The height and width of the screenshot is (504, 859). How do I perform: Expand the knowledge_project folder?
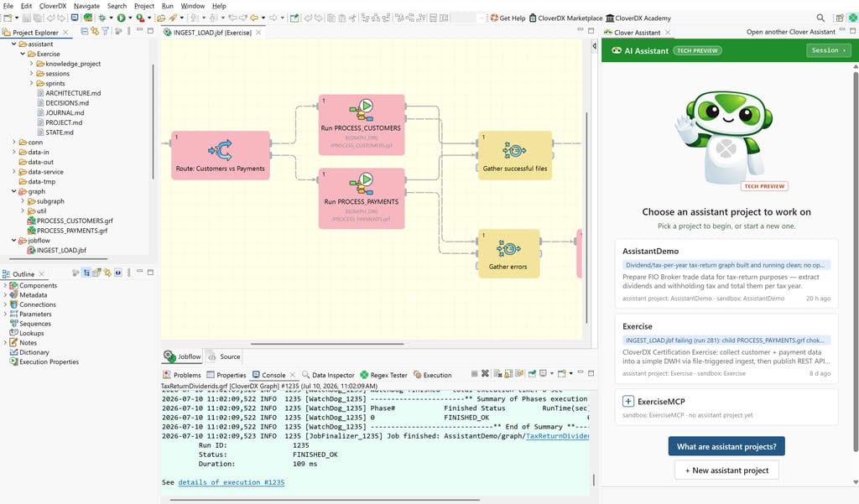pyautogui.click(x=31, y=64)
